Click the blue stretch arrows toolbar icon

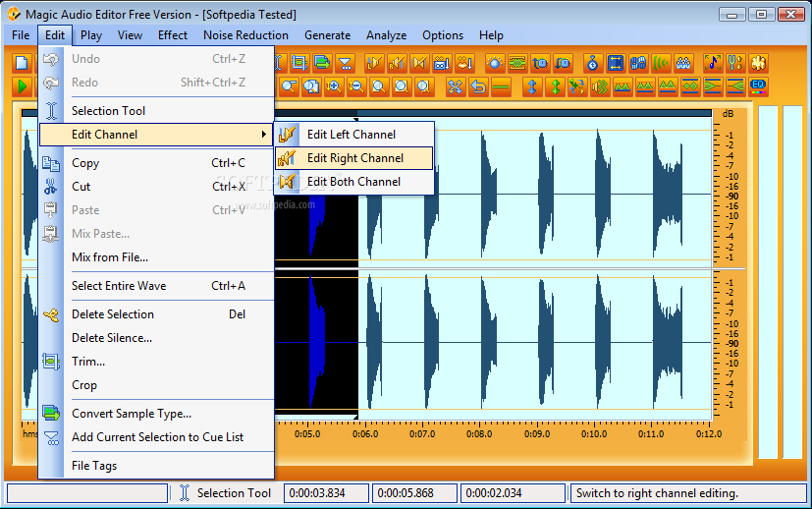pyautogui.click(x=616, y=63)
